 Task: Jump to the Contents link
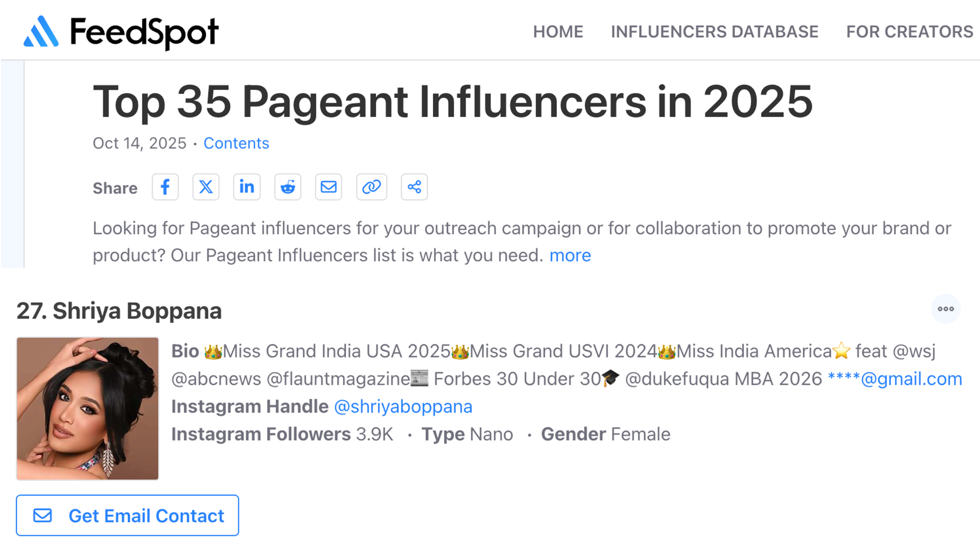point(236,143)
